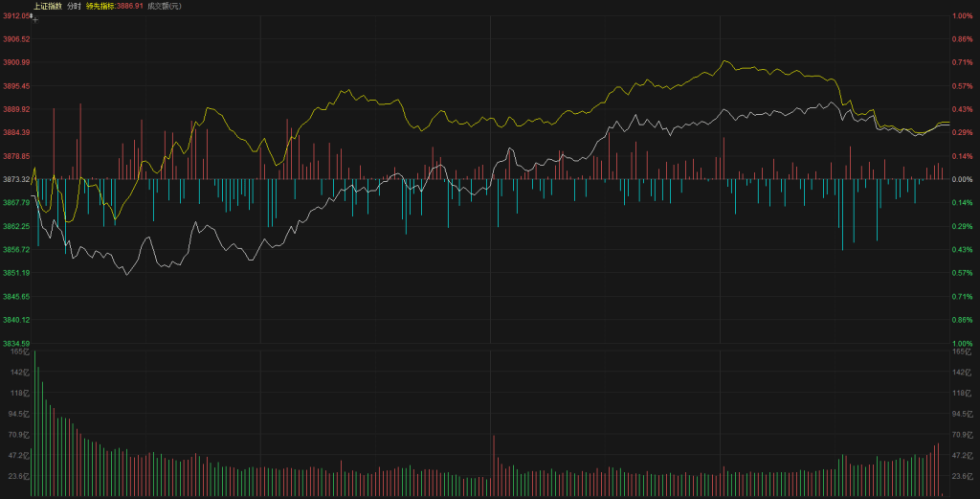The image size is (980, 499).
Task: Select the 上证指数 title label
Action: pos(47,6)
